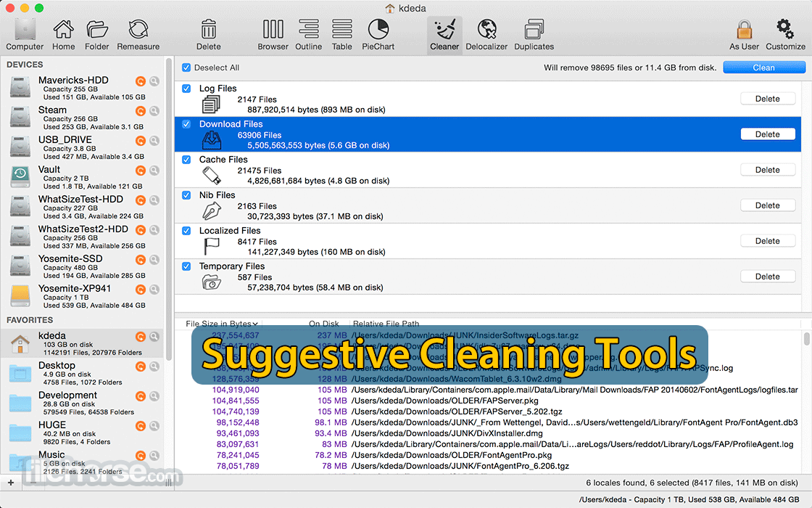The height and width of the screenshot is (508, 812).
Task: Click magnifier icon next to HUGE folder
Action: (154, 426)
